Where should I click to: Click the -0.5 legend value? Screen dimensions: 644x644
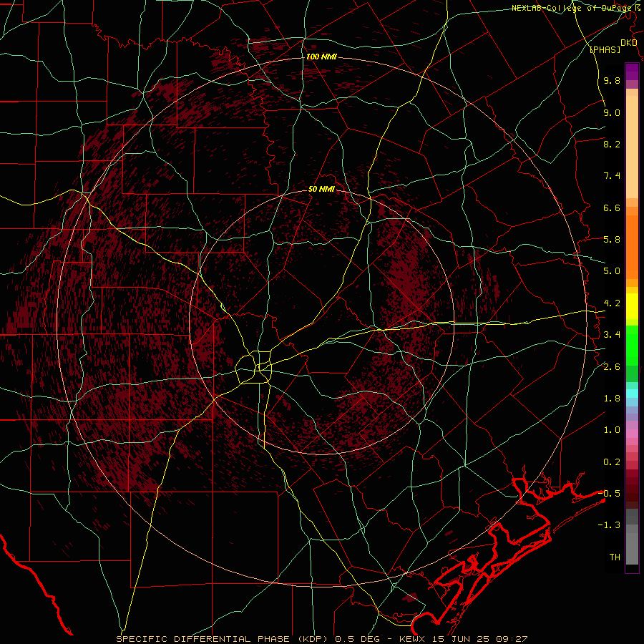[609, 493]
